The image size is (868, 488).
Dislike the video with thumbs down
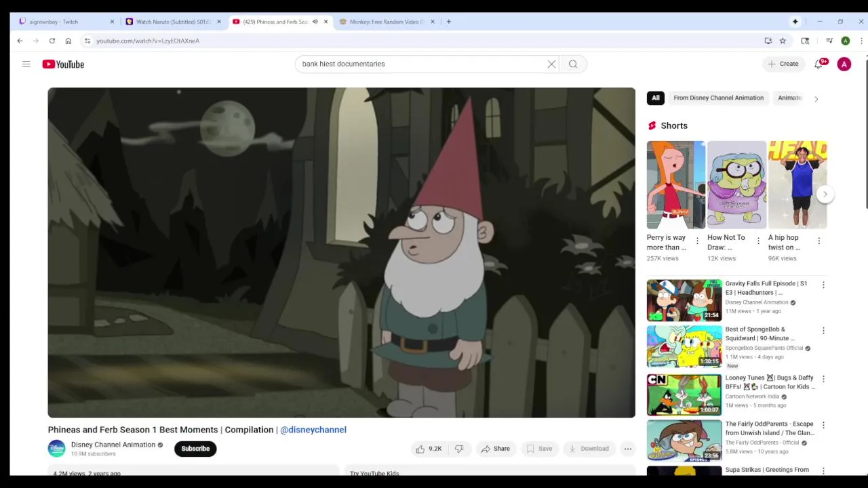click(459, 449)
